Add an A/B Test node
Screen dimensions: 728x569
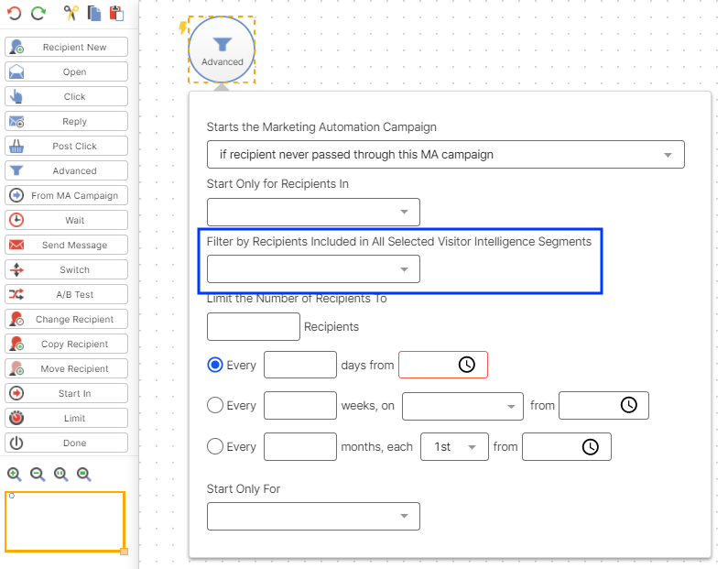pos(67,294)
